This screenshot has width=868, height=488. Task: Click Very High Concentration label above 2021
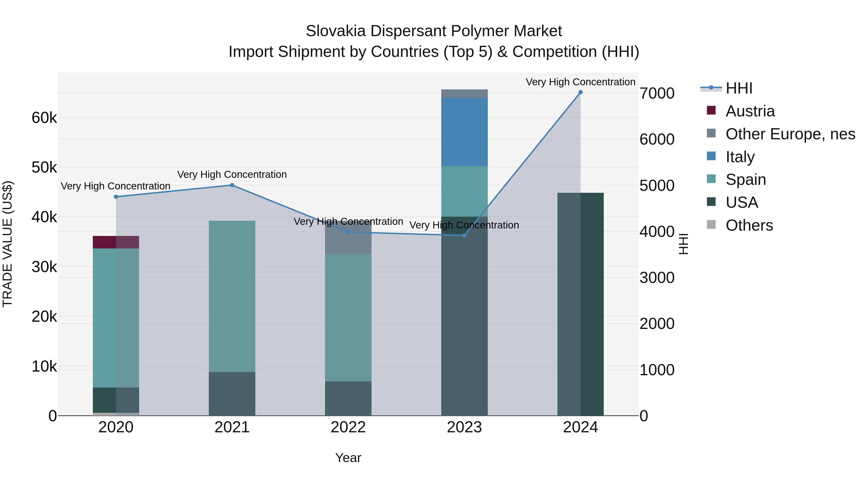232,174
